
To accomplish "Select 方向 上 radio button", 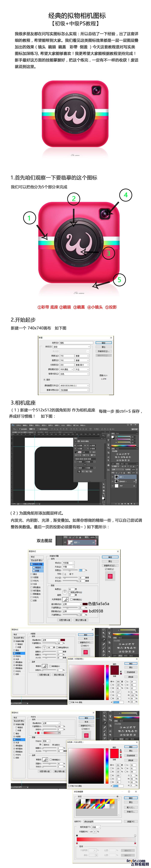I will 63,574.
